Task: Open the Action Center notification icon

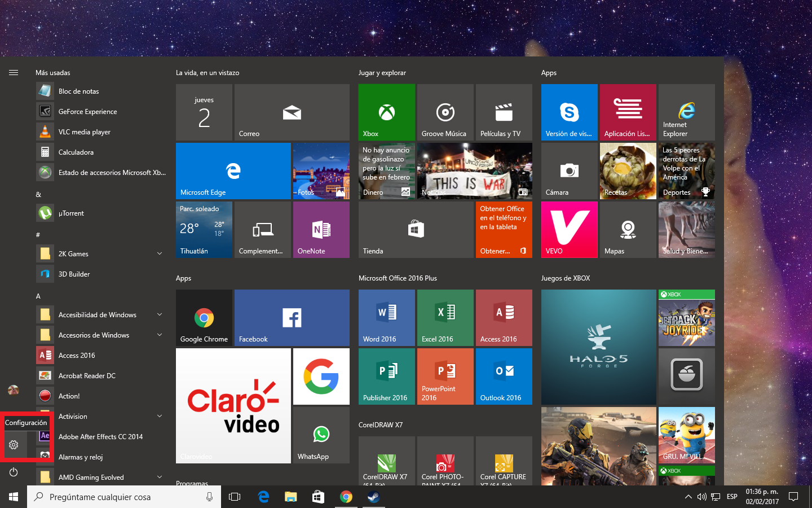Action: tap(793, 497)
